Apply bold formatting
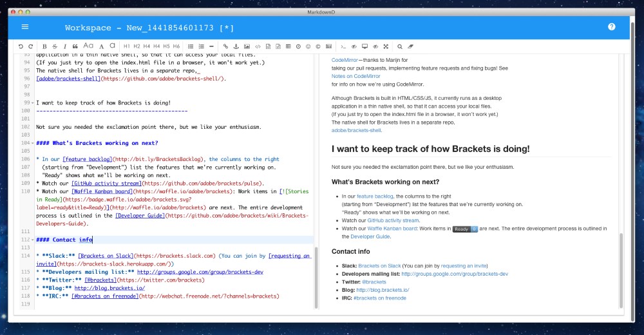Viewport: 644px width, 335px height. [x=44, y=46]
